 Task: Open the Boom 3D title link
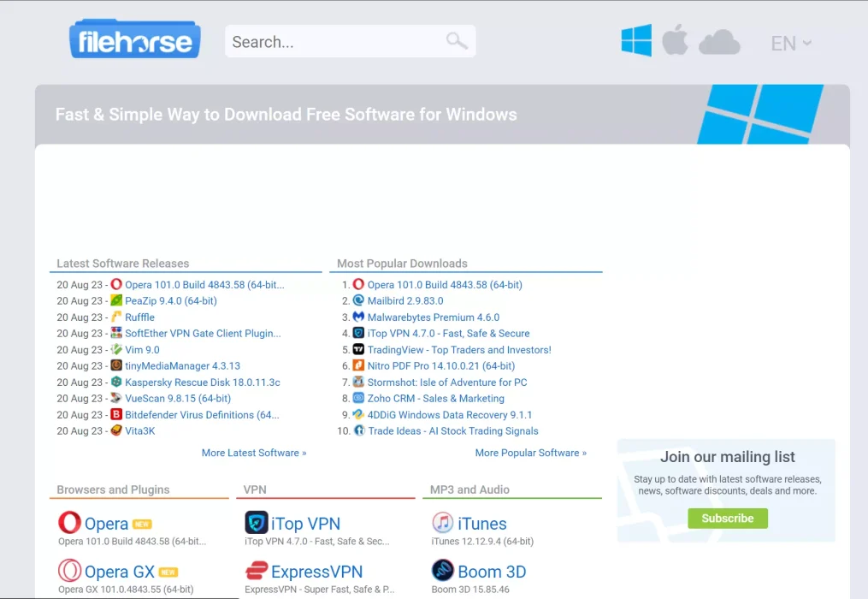tap(492, 572)
